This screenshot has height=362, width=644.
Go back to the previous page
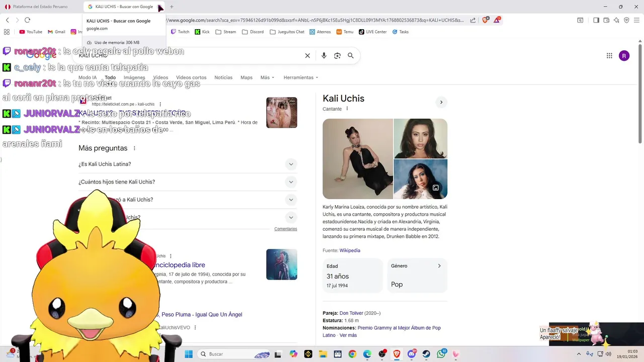tap(8, 20)
